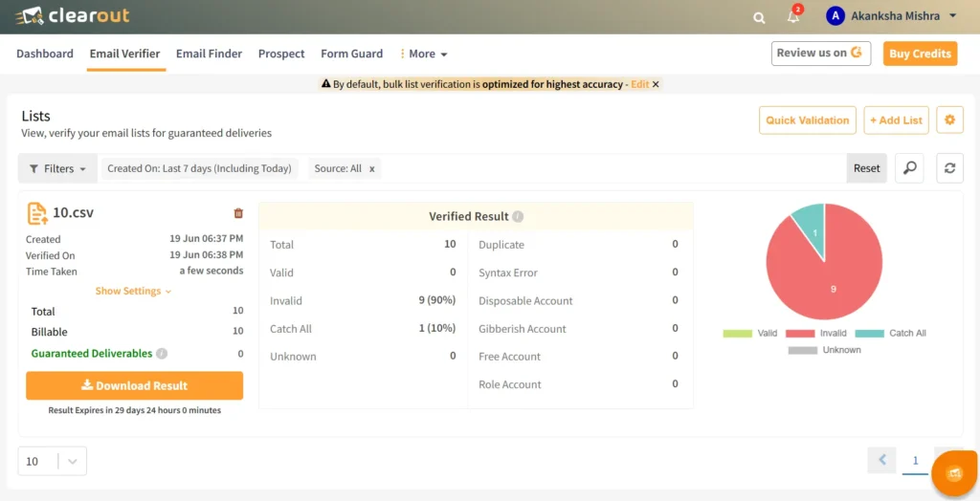Click the Edit link in accuracy notice
Viewport: 980px width, 501px height.
(x=639, y=84)
